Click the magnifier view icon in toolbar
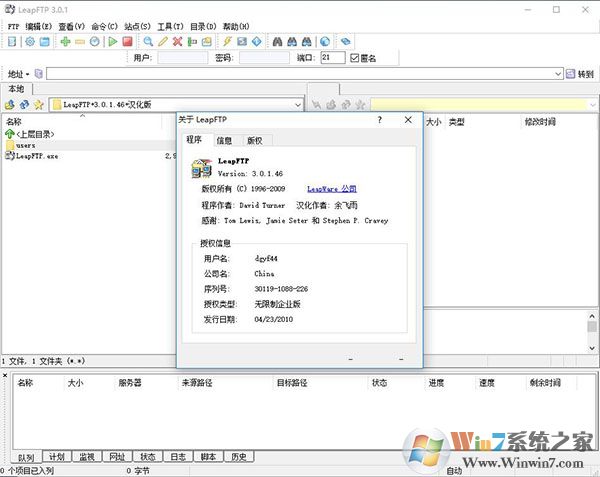600x477 pixels. click(148, 42)
